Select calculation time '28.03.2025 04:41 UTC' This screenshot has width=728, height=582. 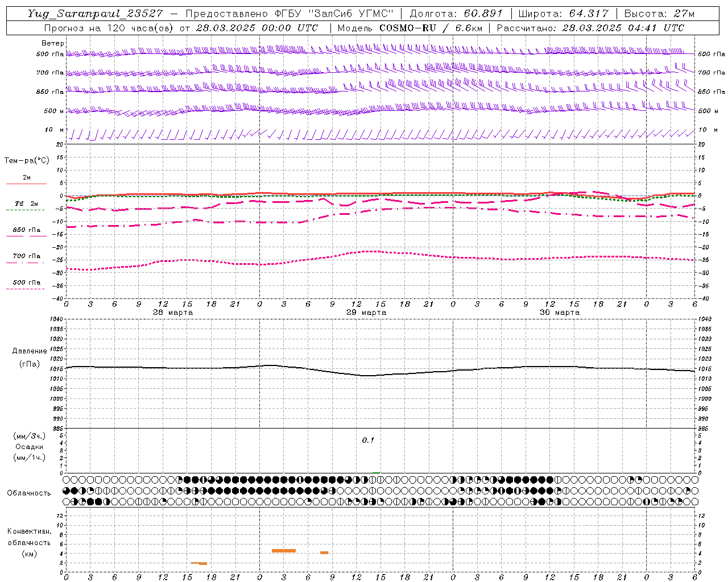click(623, 28)
